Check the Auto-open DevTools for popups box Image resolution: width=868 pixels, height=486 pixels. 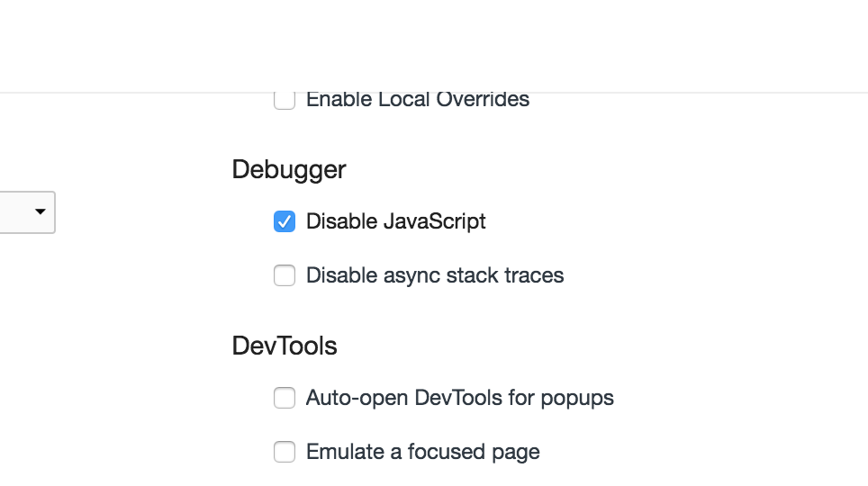[x=285, y=398]
